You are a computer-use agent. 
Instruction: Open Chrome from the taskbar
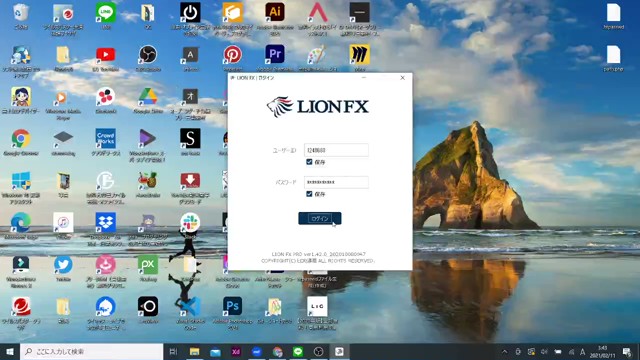[278, 351]
